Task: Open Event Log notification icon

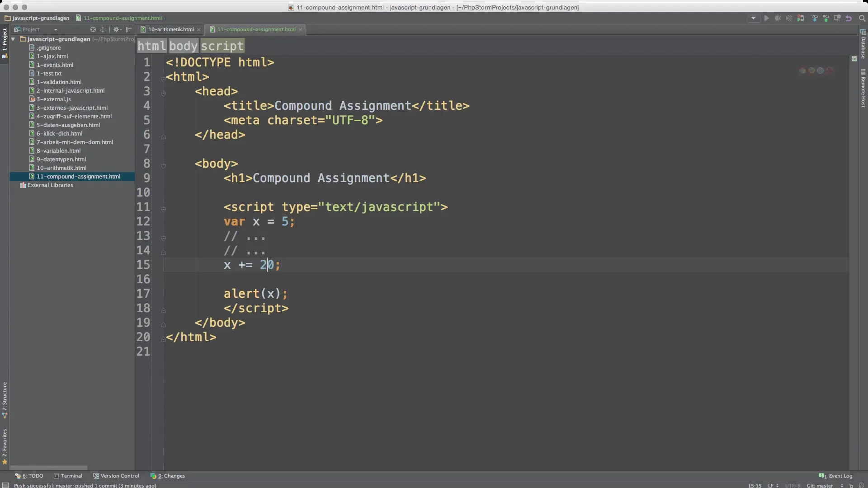Action: [x=822, y=476]
